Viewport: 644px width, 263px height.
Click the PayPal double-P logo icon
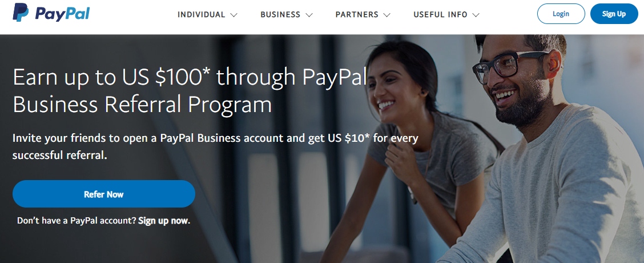click(x=21, y=13)
